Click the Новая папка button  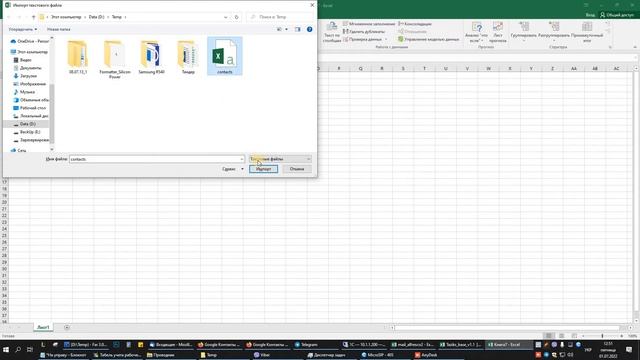58,29
